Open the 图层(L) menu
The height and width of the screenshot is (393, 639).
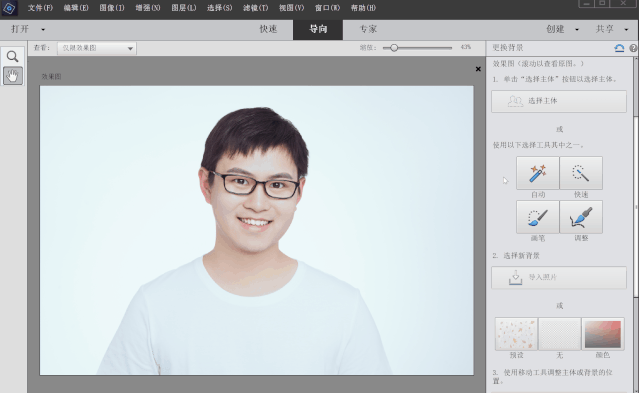184,8
